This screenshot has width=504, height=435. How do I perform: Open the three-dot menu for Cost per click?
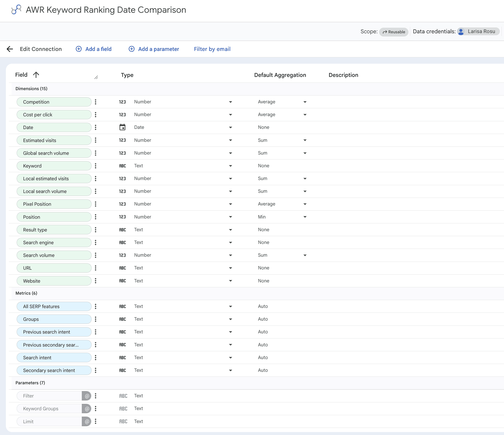click(96, 115)
